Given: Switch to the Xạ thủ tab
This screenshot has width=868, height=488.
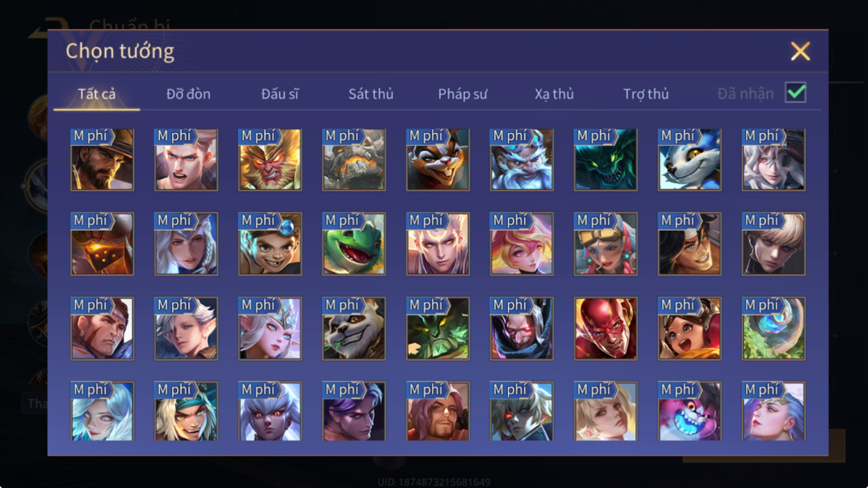Looking at the screenshot, I should click(555, 94).
